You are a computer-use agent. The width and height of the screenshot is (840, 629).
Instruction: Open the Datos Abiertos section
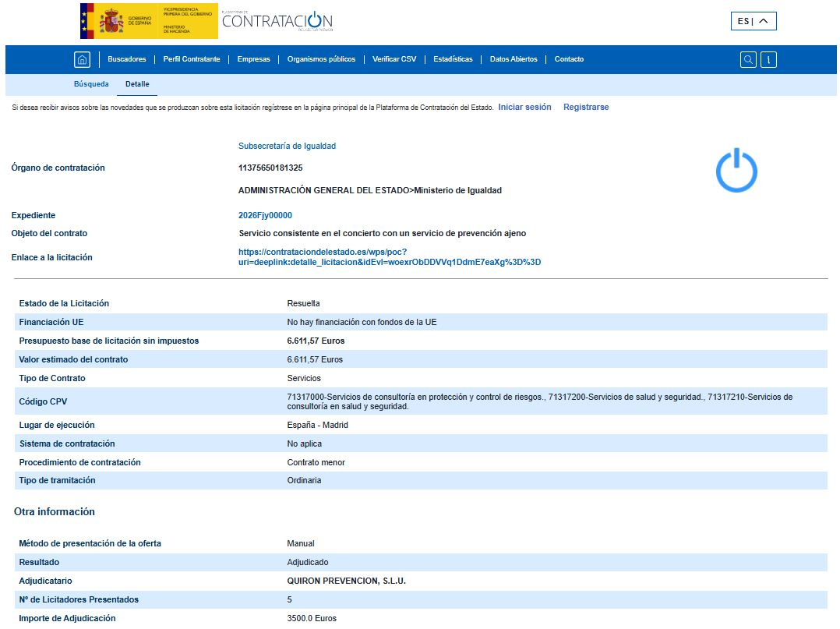click(513, 59)
